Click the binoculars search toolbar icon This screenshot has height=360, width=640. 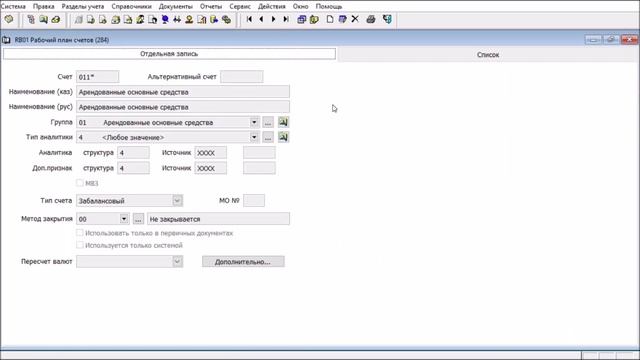(177, 19)
